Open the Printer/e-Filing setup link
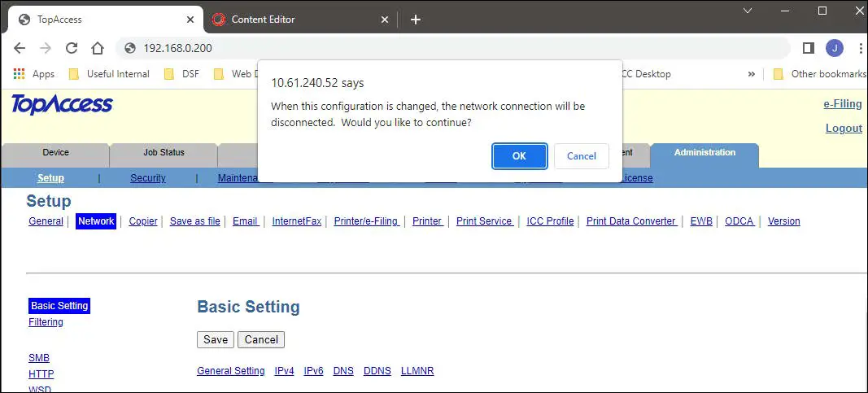Viewport: 868px width, 393px height. click(x=366, y=221)
